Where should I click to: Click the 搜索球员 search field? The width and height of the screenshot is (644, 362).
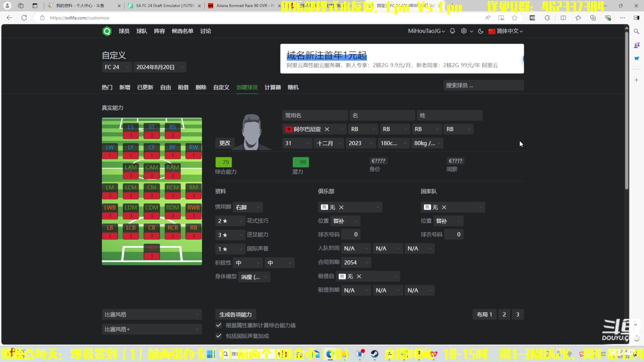pos(483,85)
